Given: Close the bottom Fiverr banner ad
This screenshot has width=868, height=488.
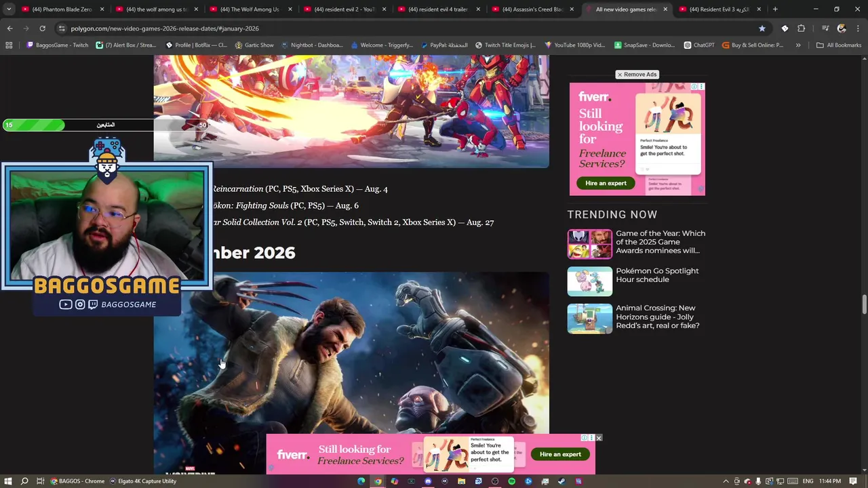Looking at the screenshot, I should [x=598, y=439].
